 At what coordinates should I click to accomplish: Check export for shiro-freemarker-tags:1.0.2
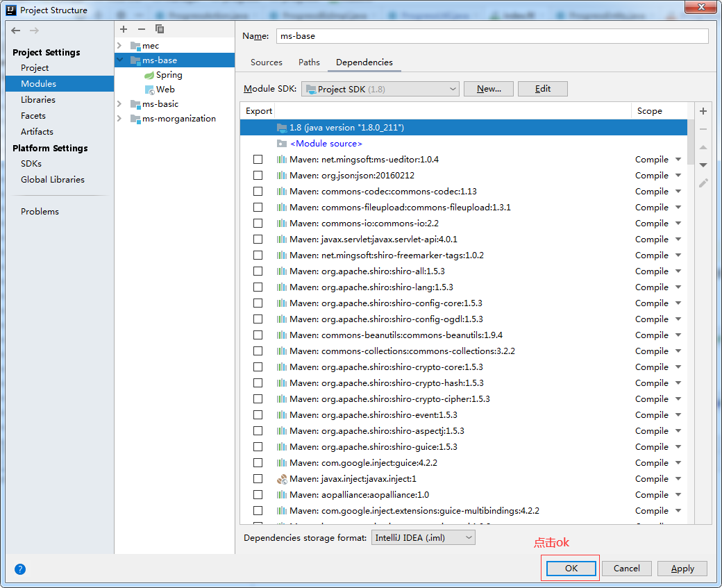(x=258, y=255)
